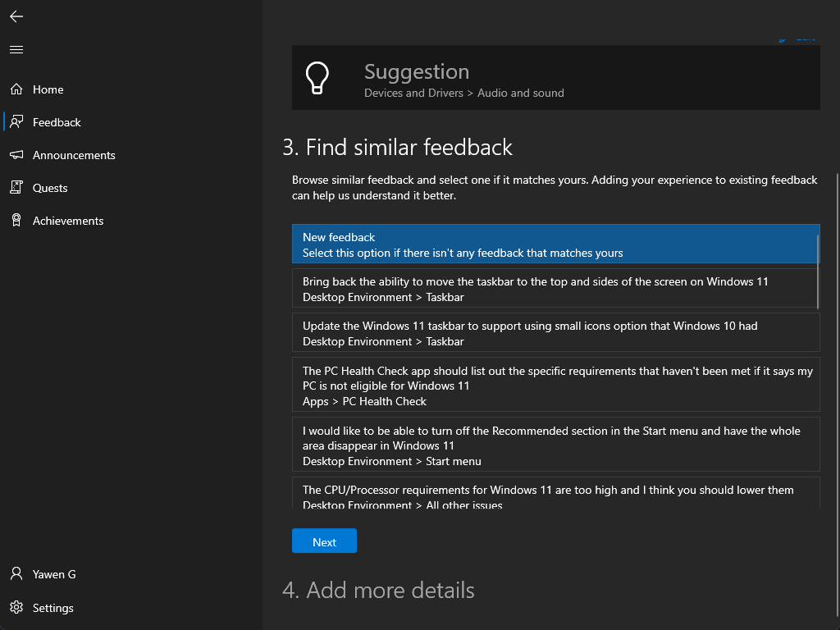The width and height of the screenshot is (840, 630).
Task: Pick the Recommended section Start menu feedback
Action: coord(555,445)
